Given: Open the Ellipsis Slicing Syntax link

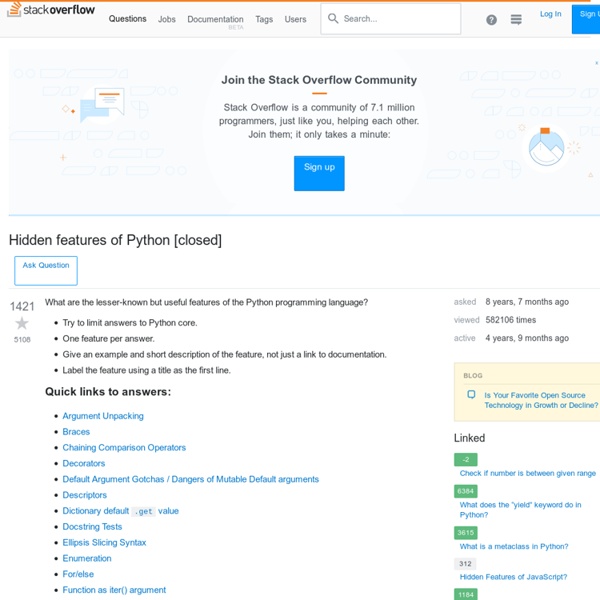Looking at the screenshot, I should click(104, 542).
